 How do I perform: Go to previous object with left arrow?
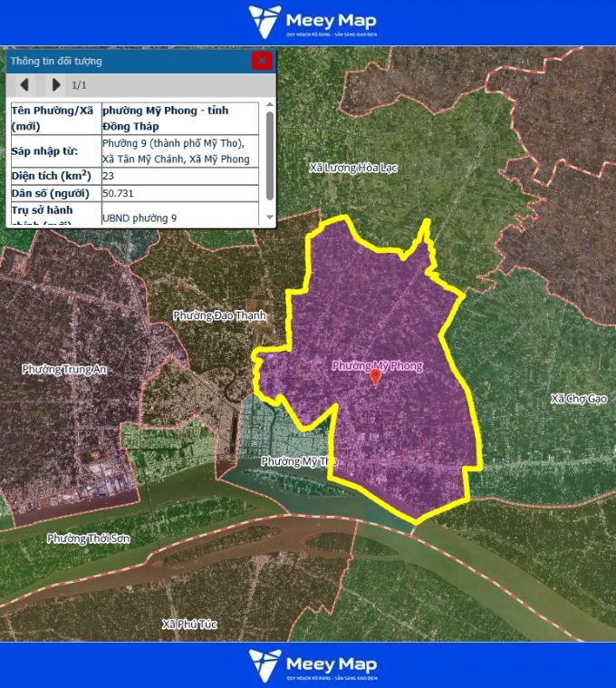[24, 85]
